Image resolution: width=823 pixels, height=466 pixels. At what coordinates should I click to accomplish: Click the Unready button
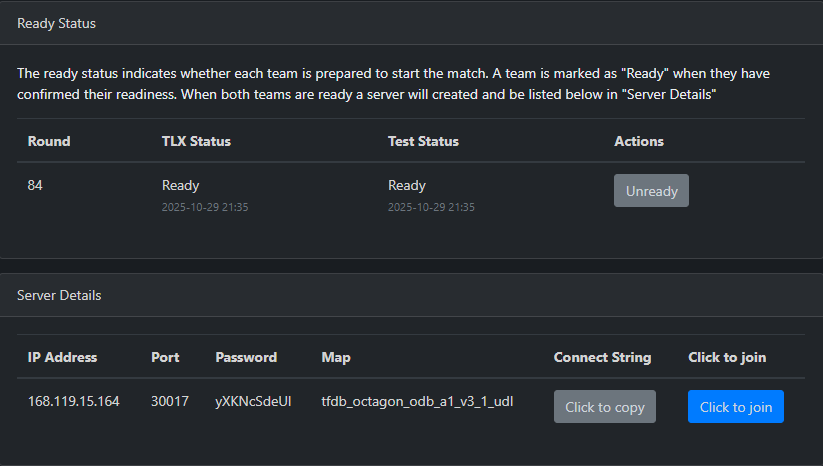(651, 191)
